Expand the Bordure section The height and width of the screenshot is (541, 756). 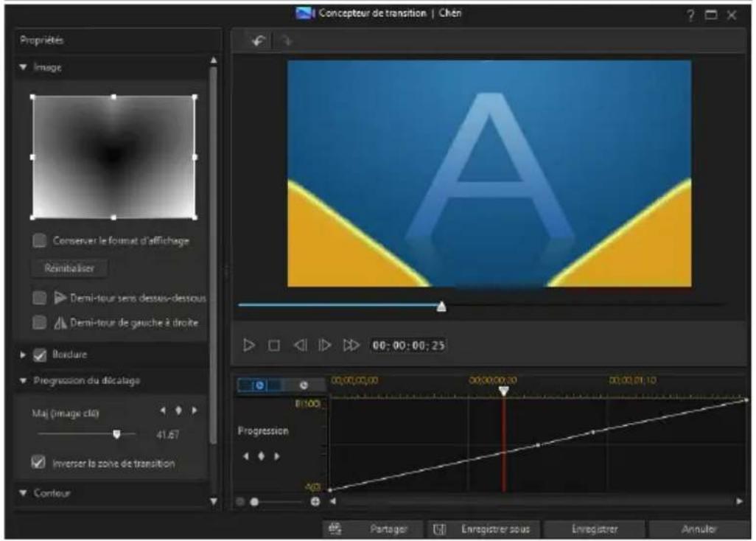point(24,355)
